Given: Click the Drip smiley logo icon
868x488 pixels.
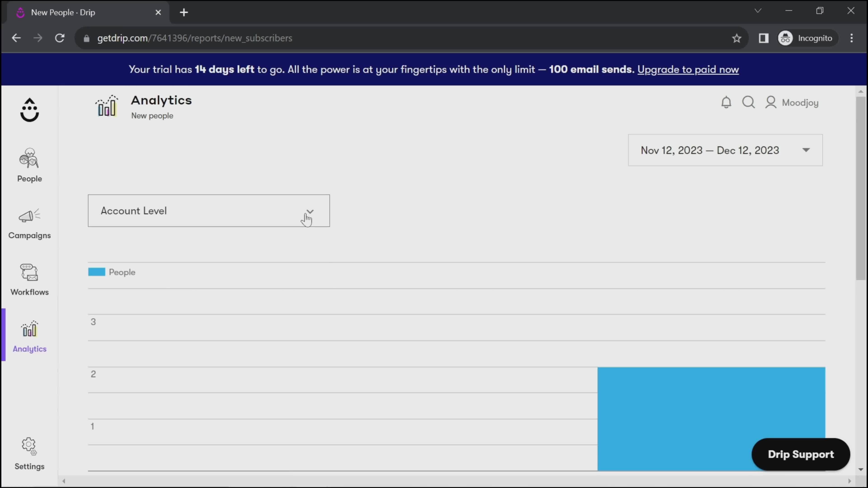Looking at the screenshot, I should point(29,110).
